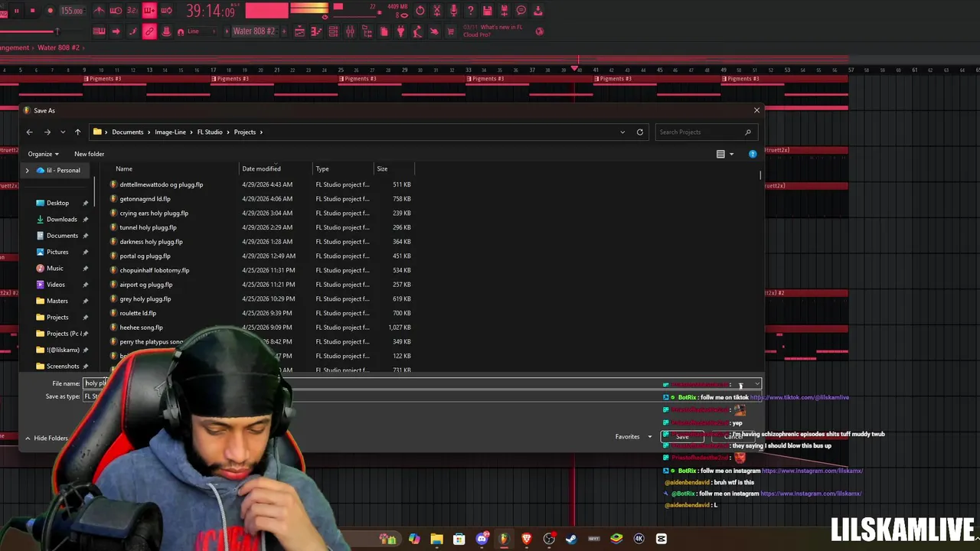Screen dimensions: 980x551
Task: Click the globe icon beside the news panel
Action: point(540,31)
